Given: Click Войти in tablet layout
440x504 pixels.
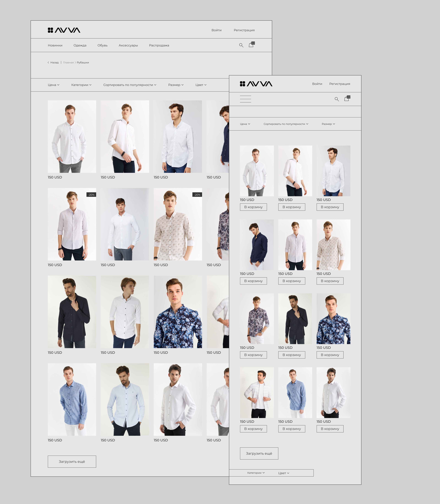Looking at the screenshot, I should click(317, 84).
